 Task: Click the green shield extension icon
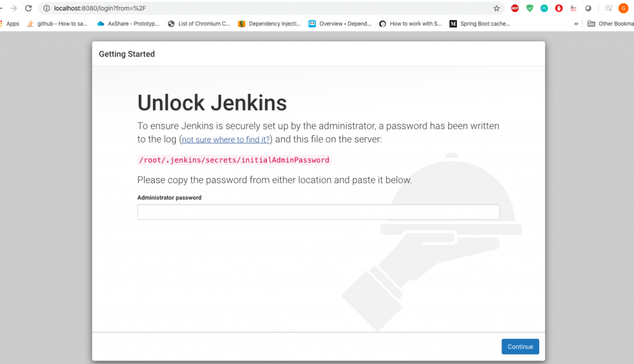click(530, 8)
